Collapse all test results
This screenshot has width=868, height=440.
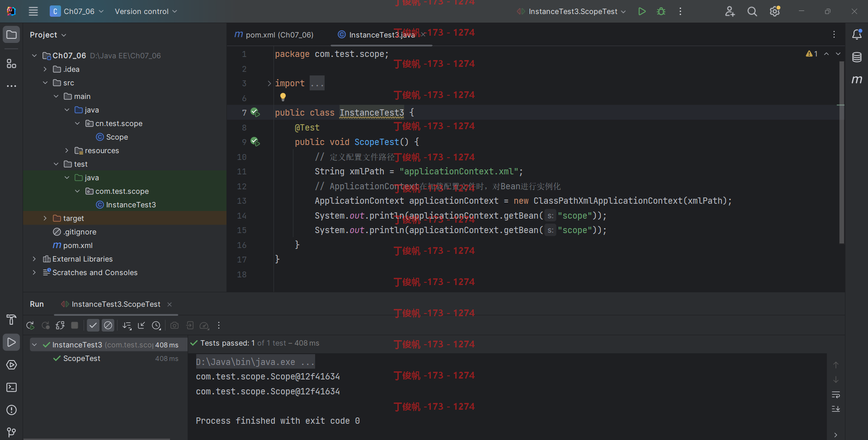(142, 325)
